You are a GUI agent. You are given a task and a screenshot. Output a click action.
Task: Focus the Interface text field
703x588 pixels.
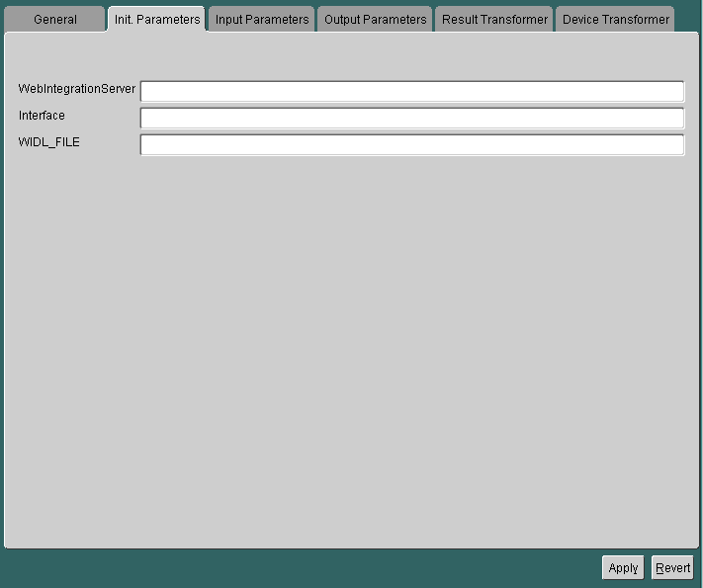coord(412,118)
